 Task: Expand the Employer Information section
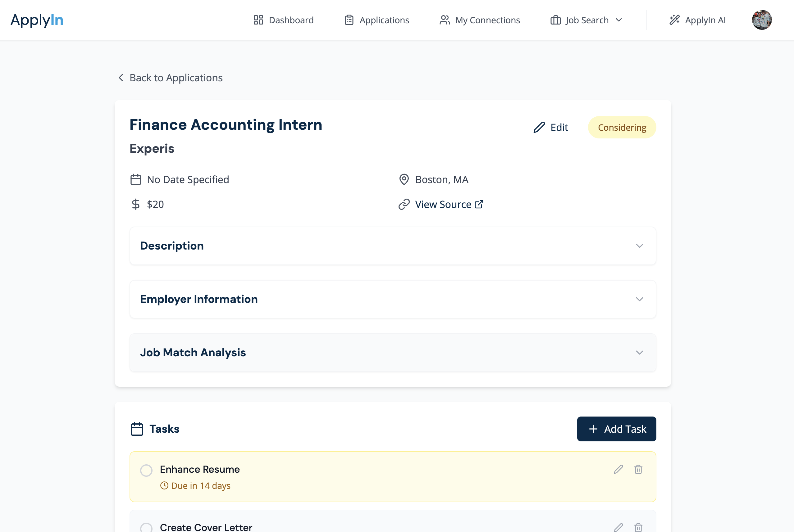tap(639, 299)
